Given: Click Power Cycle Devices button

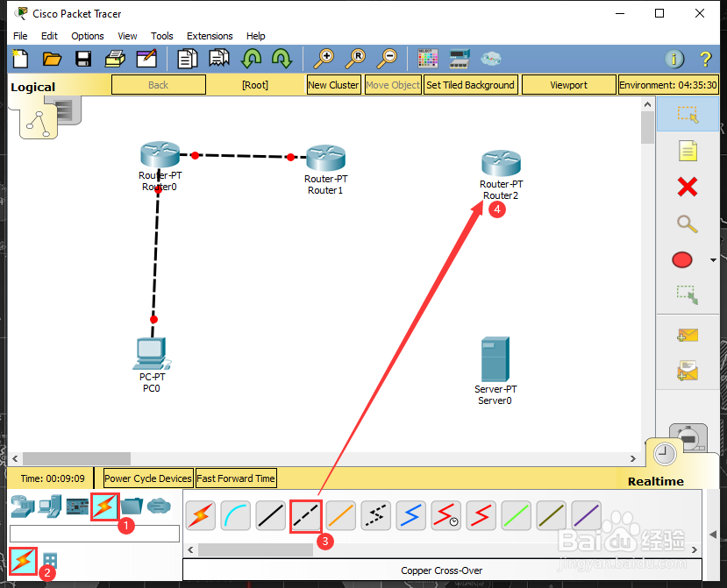Looking at the screenshot, I should pyautogui.click(x=148, y=478).
